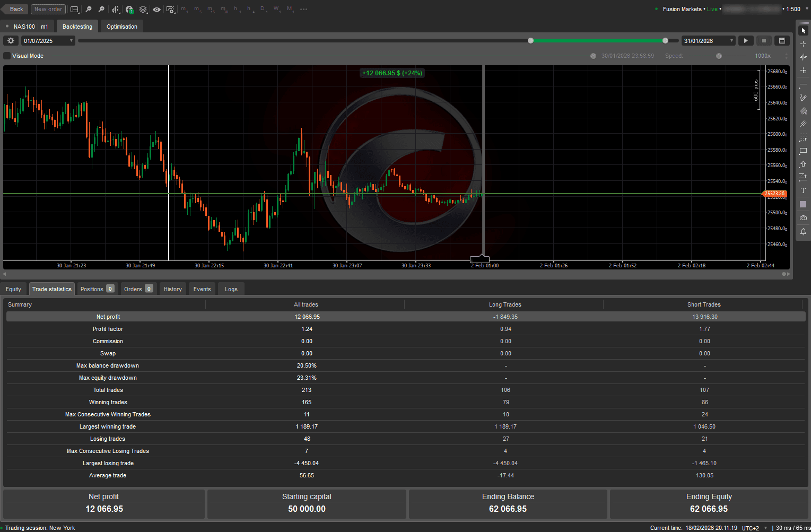
Task: Click the chart snapshot camera icon
Action: click(803, 218)
